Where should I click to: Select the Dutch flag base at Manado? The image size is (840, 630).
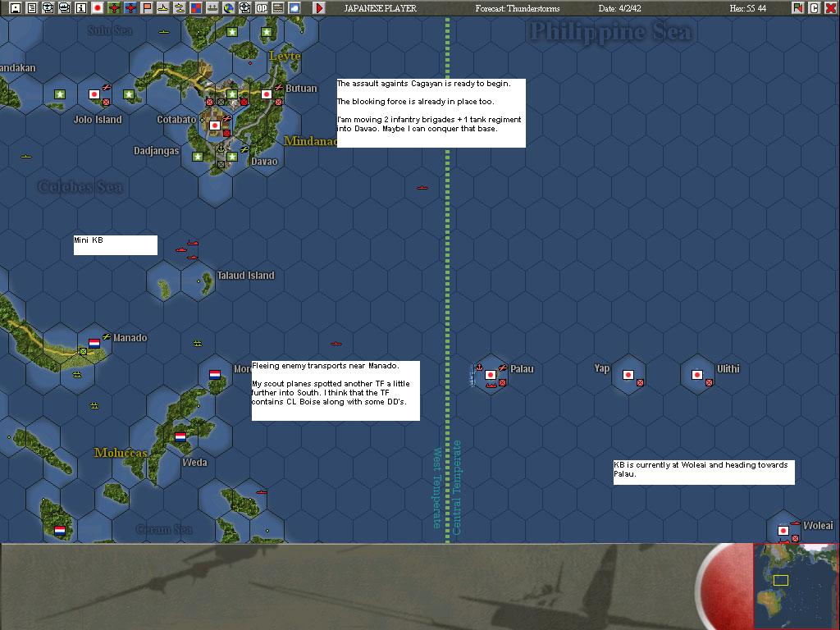tap(94, 344)
